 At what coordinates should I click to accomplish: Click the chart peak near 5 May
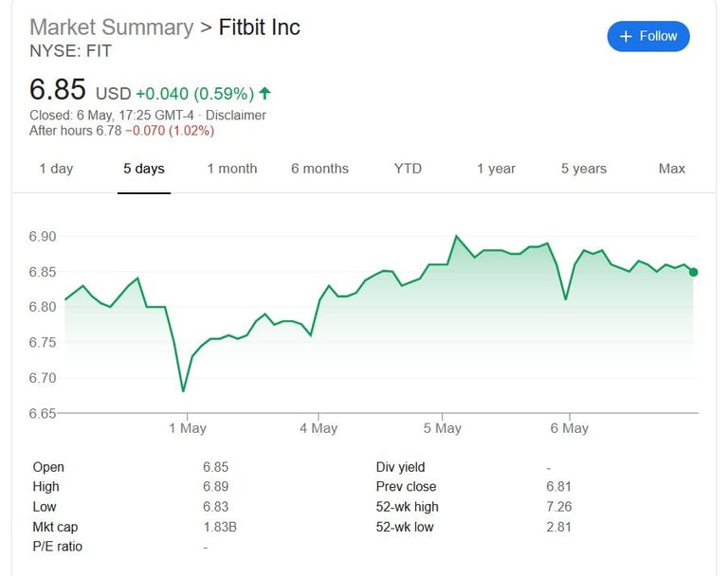457,236
